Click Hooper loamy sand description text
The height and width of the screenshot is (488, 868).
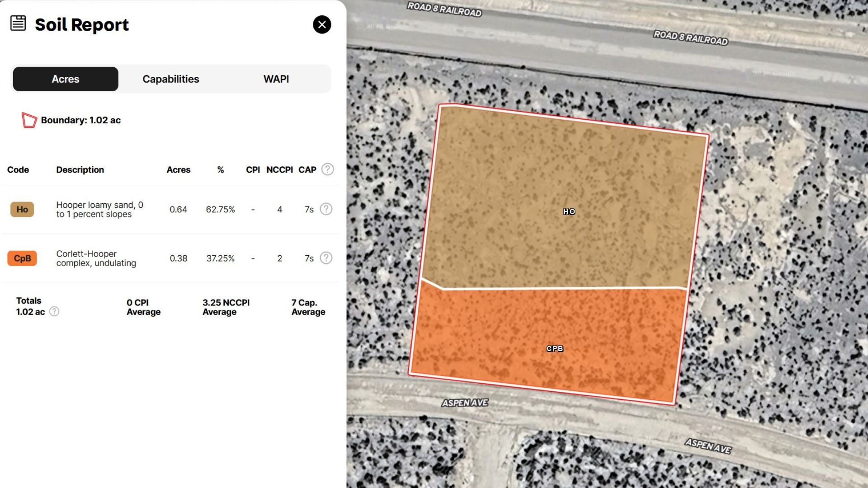pos(99,209)
